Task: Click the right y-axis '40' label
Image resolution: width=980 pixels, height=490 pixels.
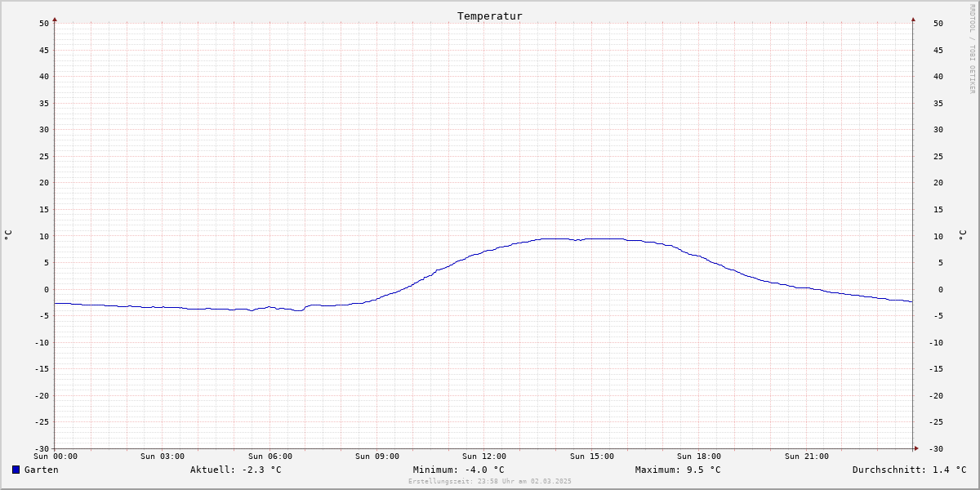Action: [x=938, y=77]
